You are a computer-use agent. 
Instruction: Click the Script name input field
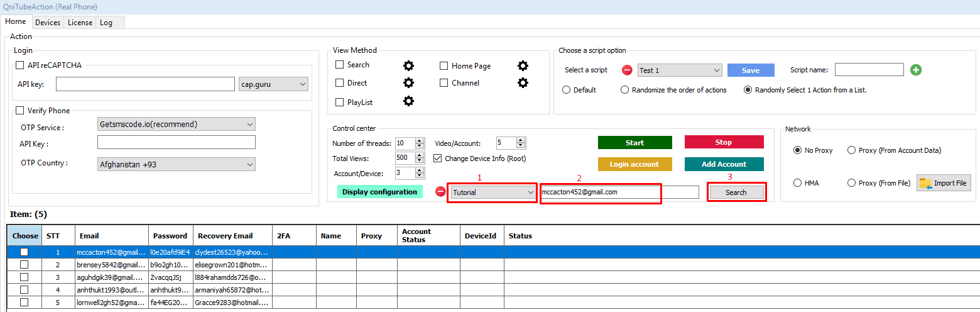pos(869,70)
